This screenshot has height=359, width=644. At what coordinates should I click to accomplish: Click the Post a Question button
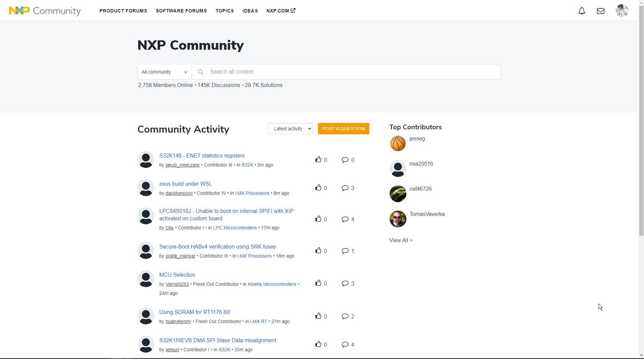[344, 129]
